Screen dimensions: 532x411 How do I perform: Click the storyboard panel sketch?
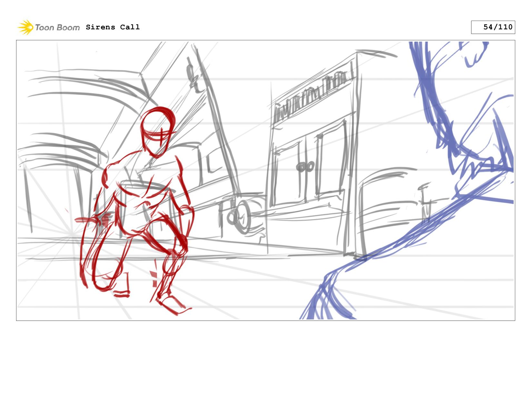[x=266, y=181]
